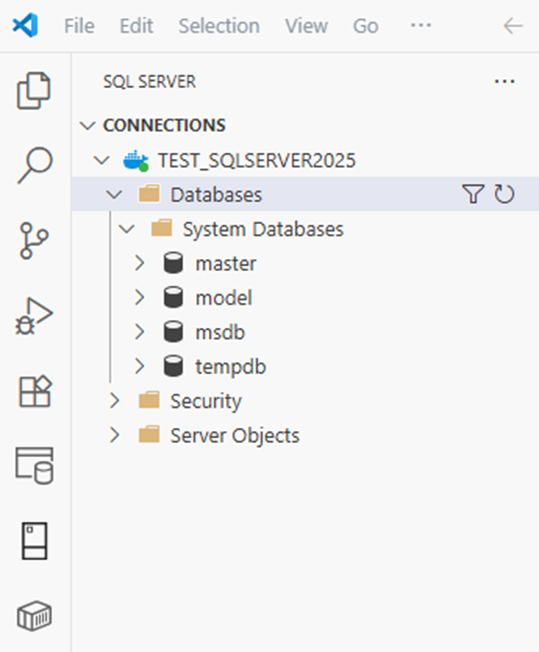The height and width of the screenshot is (652, 539).
Task: Open the Source Control view icon
Action: pyautogui.click(x=34, y=240)
